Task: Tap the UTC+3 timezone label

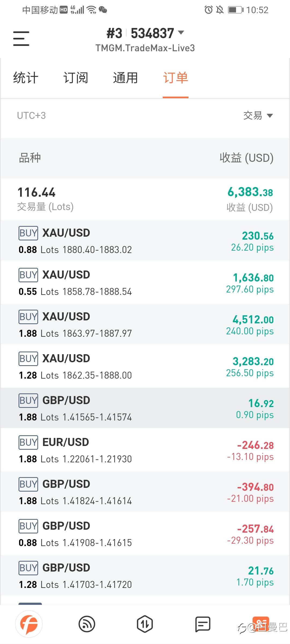Action: pyautogui.click(x=31, y=116)
